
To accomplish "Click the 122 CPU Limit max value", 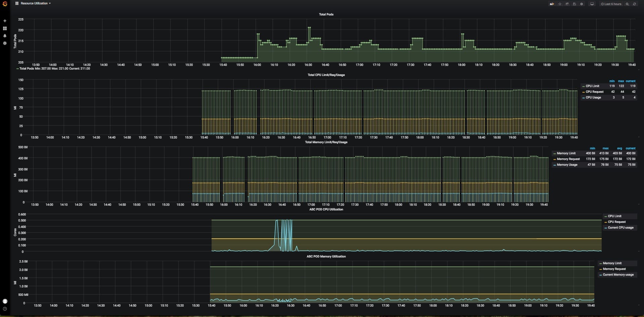I will [x=622, y=86].
